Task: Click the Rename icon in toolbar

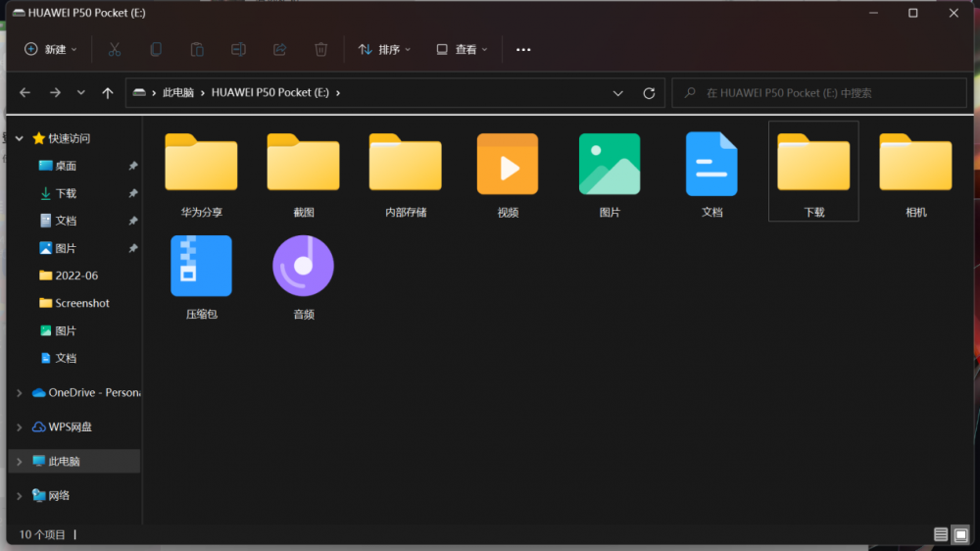Action: coord(238,49)
